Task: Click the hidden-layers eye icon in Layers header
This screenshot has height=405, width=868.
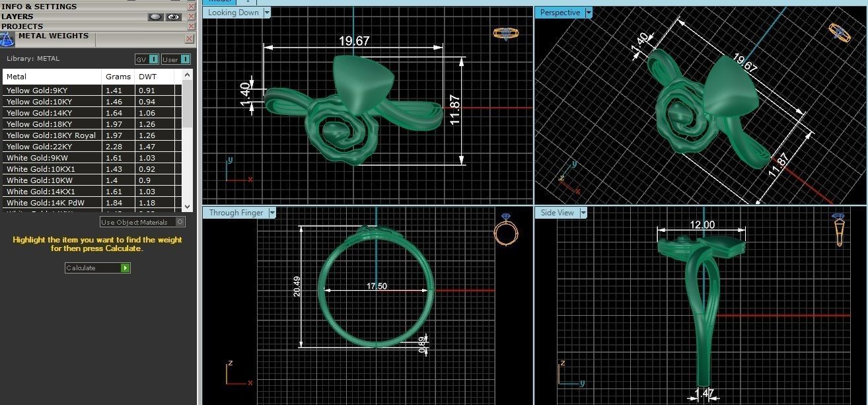Action: point(156,17)
